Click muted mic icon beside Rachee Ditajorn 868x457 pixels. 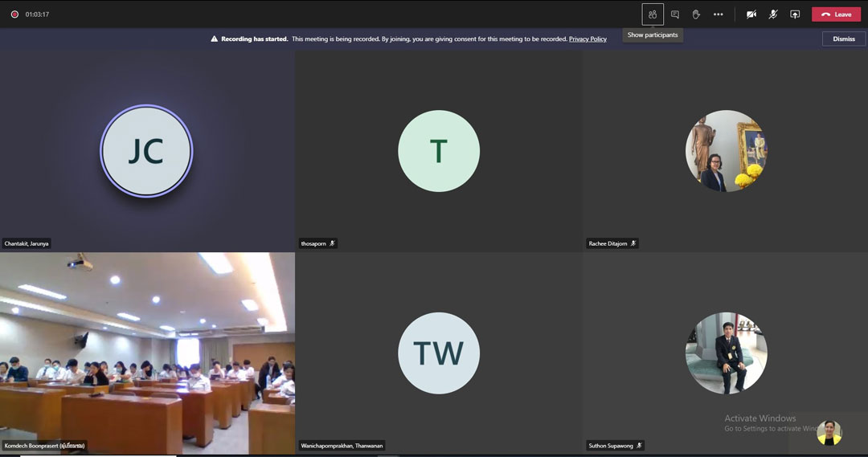(x=633, y=243)
